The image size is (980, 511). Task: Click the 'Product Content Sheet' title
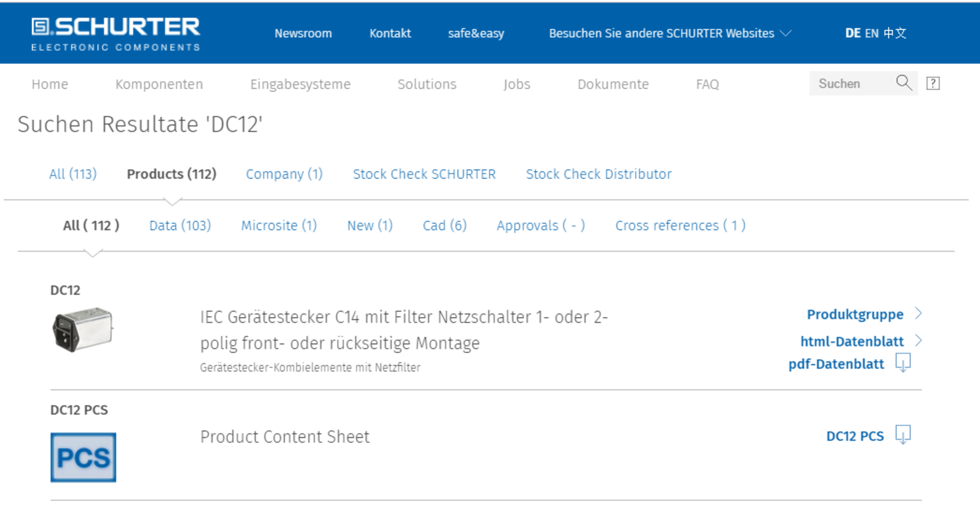pyautogui.click(x=285, y=436)
